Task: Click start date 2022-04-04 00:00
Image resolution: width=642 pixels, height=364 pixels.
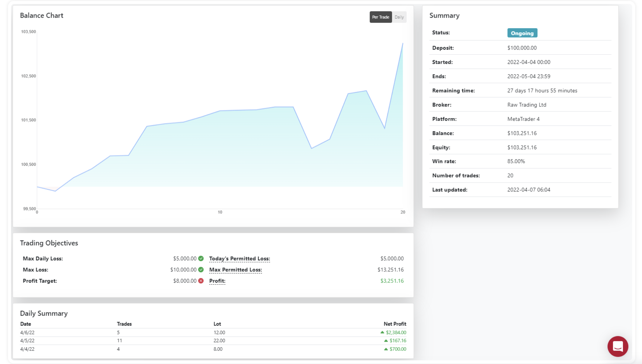Action: [x=529, y=62]
